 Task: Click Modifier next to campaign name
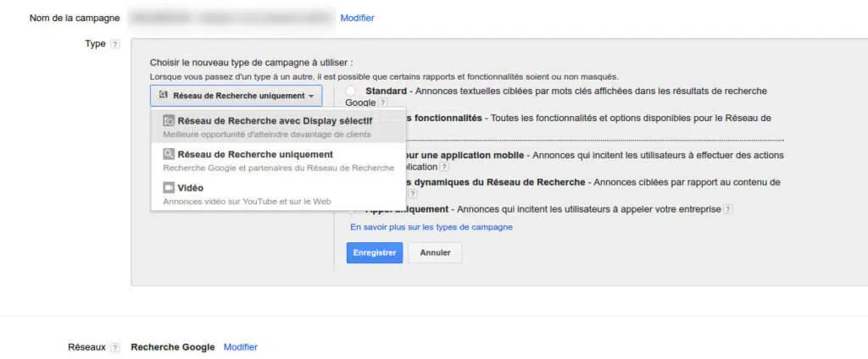(x=357, y=18)
